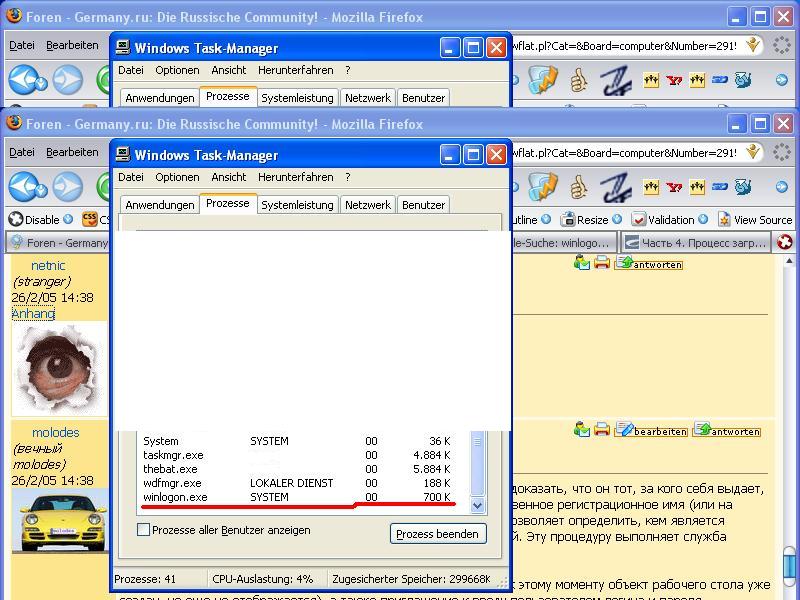
Task: Click the CSS toolbar icon
Action: click(x=89, y=220)
